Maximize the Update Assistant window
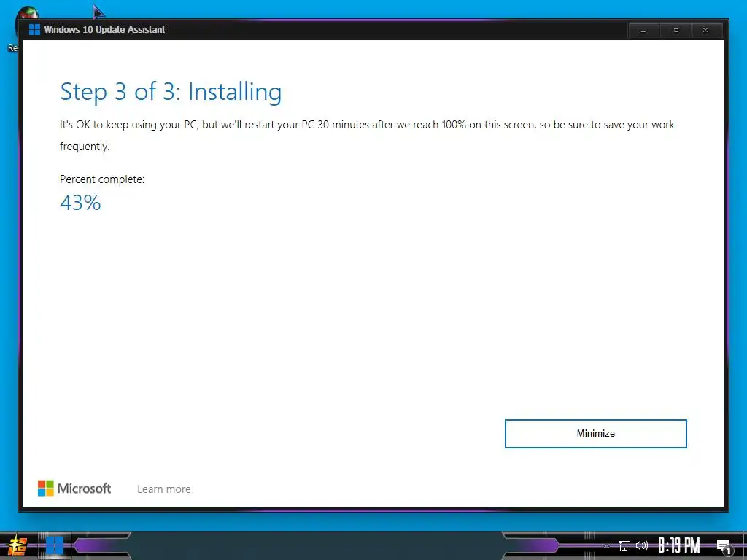 [676, 31]
